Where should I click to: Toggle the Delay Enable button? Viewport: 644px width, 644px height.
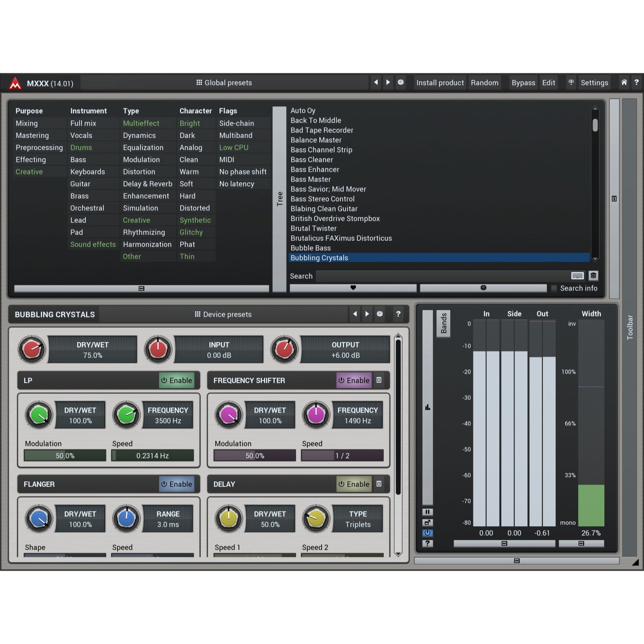[354, 484]
